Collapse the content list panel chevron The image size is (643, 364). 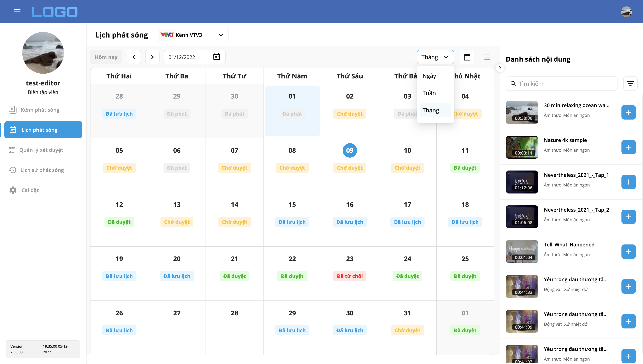(x=500, y=68)
